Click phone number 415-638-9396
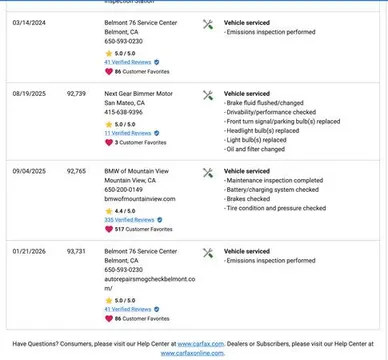 pos(123,112)
